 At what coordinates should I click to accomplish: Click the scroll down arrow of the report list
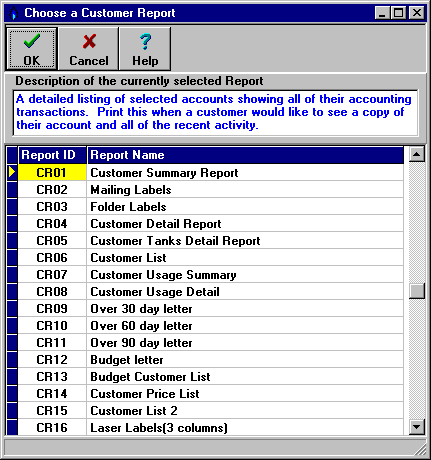(x=417, y=427)
